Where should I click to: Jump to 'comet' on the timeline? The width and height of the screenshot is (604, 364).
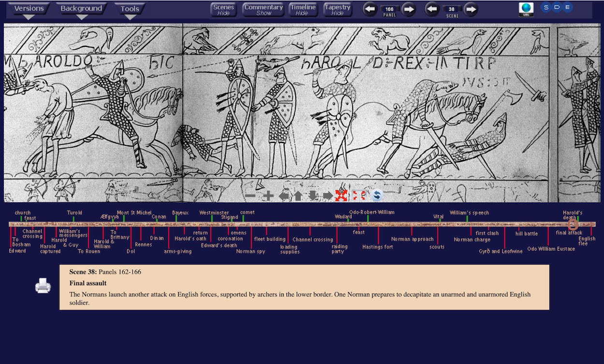247,212
